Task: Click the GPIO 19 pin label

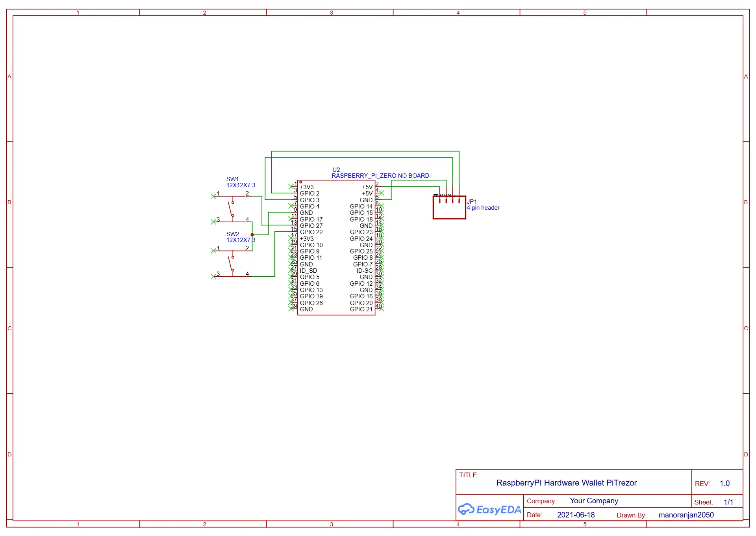Action: point(311,296)
